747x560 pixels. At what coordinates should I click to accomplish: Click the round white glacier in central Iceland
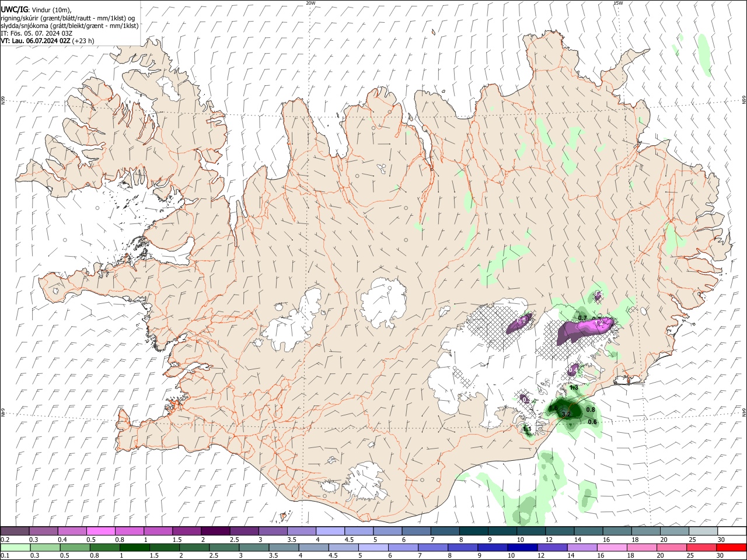[383, 303]
